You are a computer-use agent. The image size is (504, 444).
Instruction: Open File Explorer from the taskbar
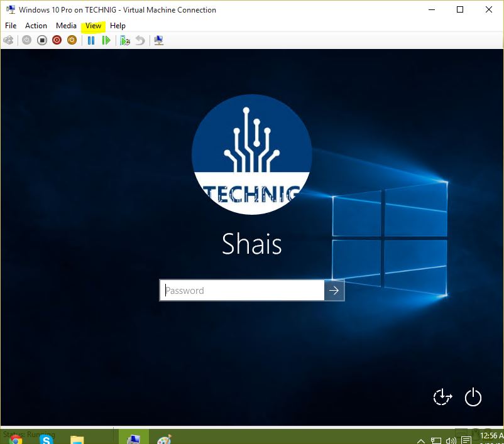point(77,440)
